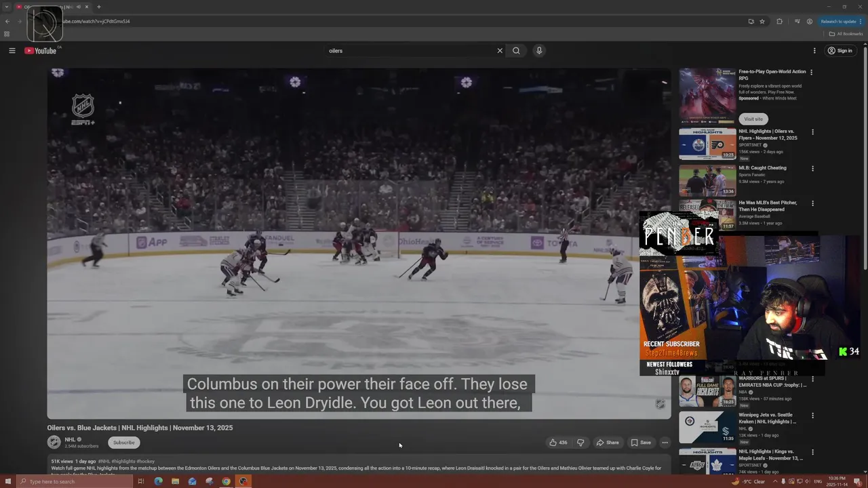Open the Kings vs. Maple Leafs highlights thumbnail
This screenshot has height=488, width=868.
(x=707, y=462)
